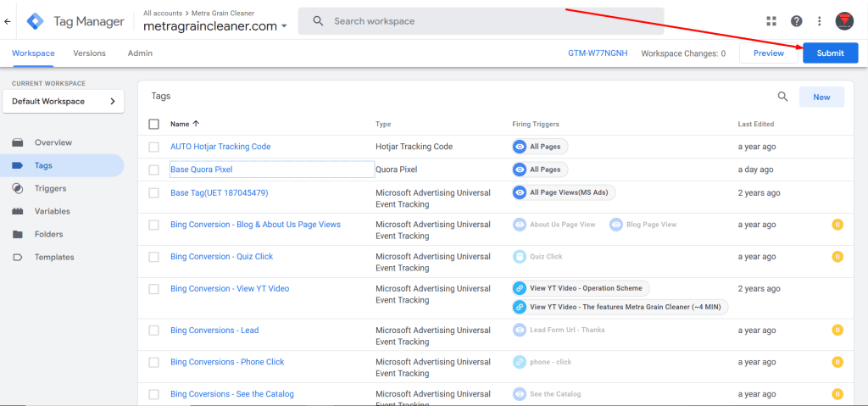Tick the select-all checkbox in Tags header
This screenshot has height=406, width=868.
pyautogui.click(x=153, y=124)
